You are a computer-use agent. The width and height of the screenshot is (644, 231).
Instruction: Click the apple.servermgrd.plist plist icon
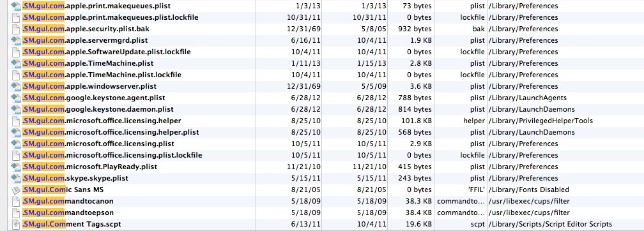point(16,41)
